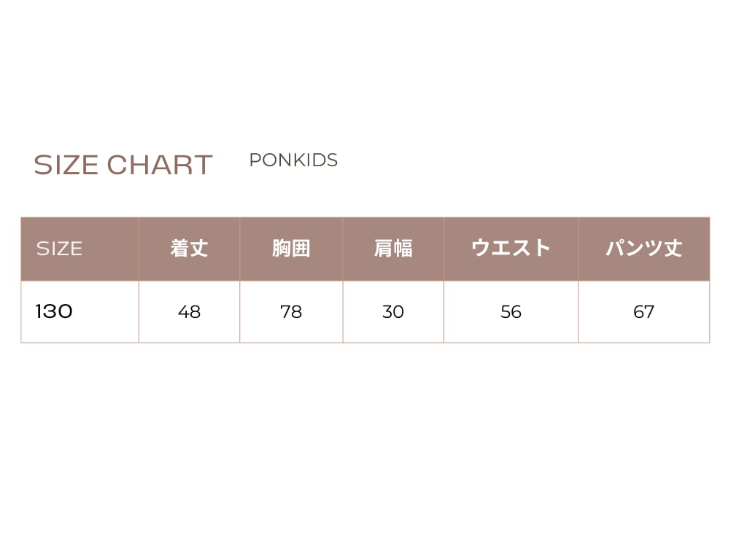Click the 130 size row label
Viewport: 747px width, 560px height.
(54, 311)
